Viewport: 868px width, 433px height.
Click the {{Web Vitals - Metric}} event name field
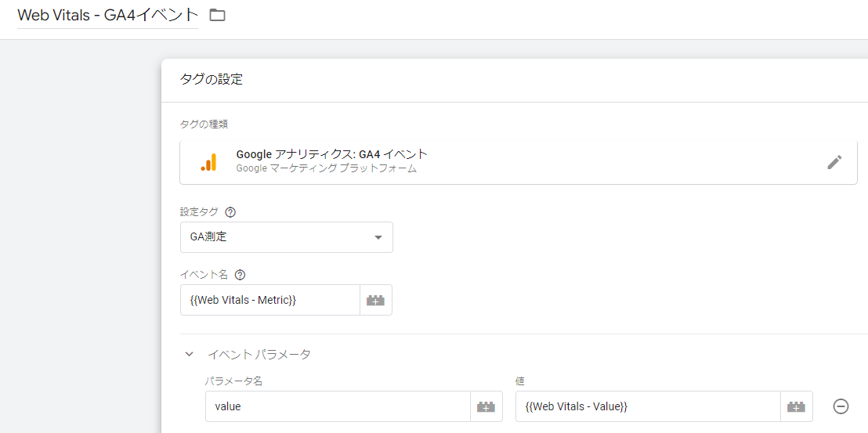tap(269, 300)
